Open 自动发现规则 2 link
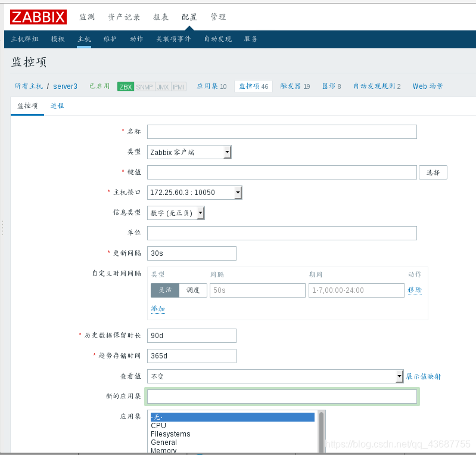This screenshot has height=455, width=476. click(x=377, y=86)
